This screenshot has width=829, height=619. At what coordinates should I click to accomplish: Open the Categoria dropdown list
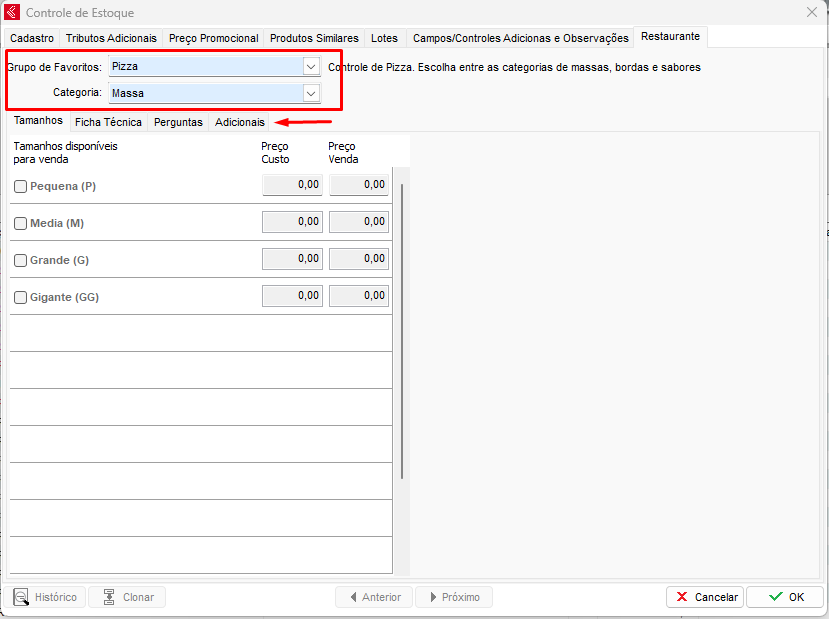click(x=310, y=93)
